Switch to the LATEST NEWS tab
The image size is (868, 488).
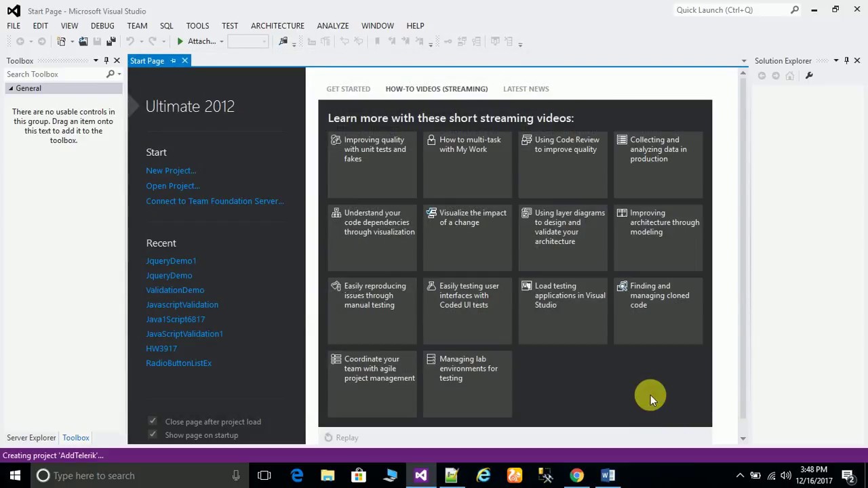click(x=526, y=89)
